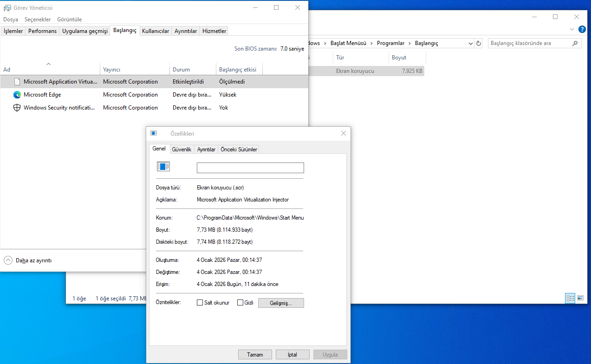The height and width of the screenshot is (364, 591).
Task: Select the Genel tab in Properties
Action: (x=159, y=149)
